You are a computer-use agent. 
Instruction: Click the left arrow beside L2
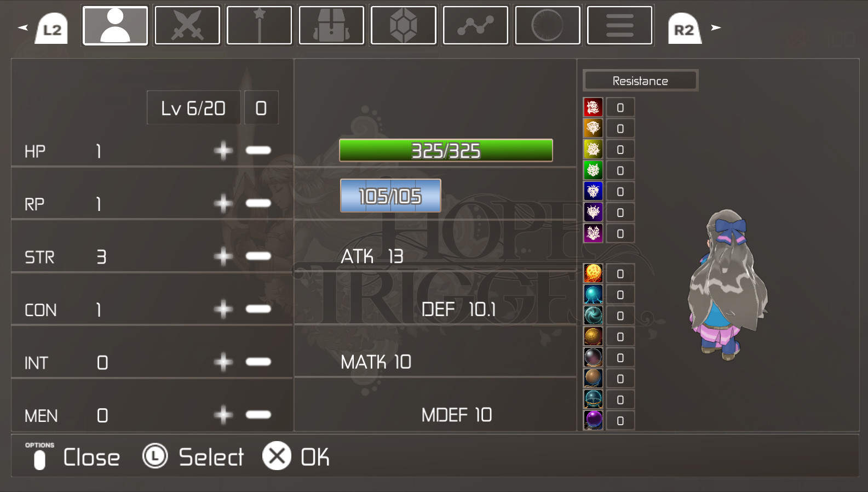pyautogui.click(x=23, y=27)
